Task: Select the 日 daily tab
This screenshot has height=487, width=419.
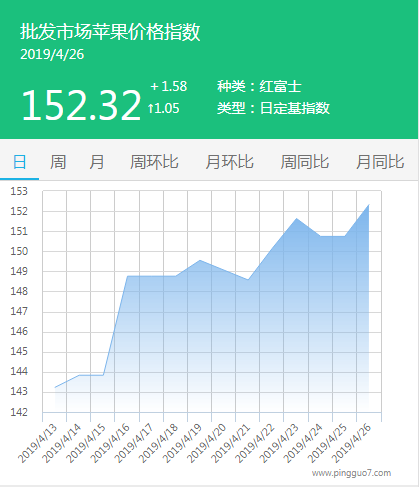Action: tap(19, 162)
